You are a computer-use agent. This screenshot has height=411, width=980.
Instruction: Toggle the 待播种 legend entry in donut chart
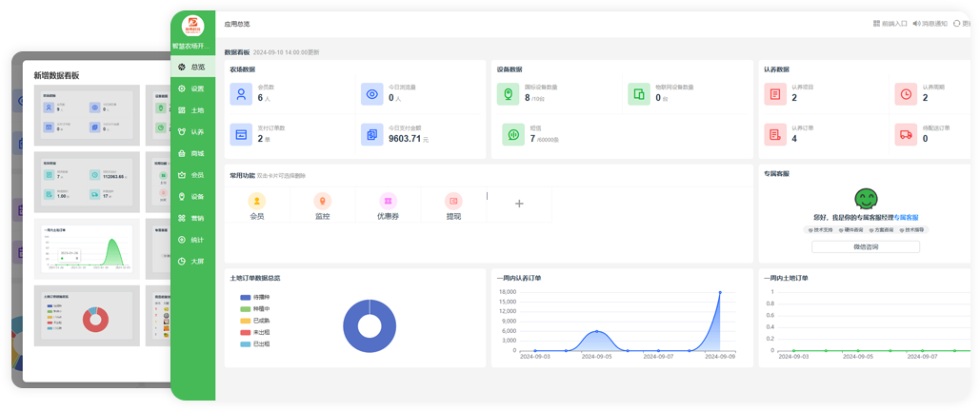pyautogui.click(x=254, y=298)
